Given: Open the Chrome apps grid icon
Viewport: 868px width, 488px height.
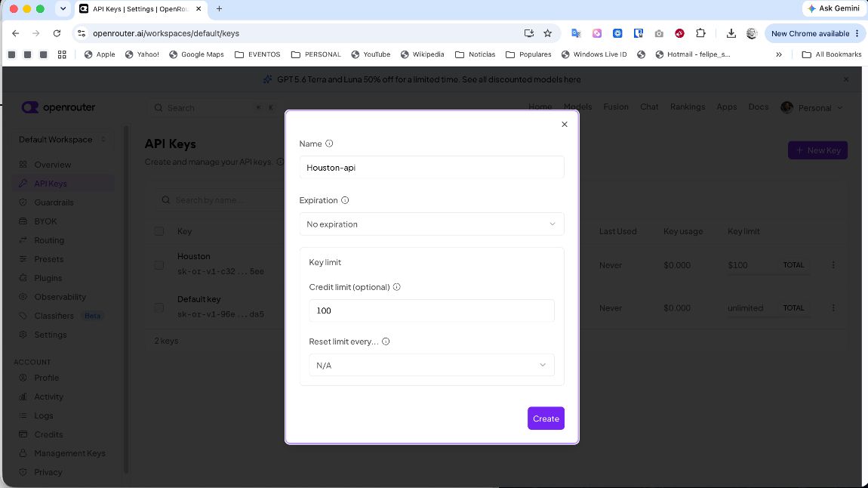Looking at the screenshot, I should pos(62,54).
